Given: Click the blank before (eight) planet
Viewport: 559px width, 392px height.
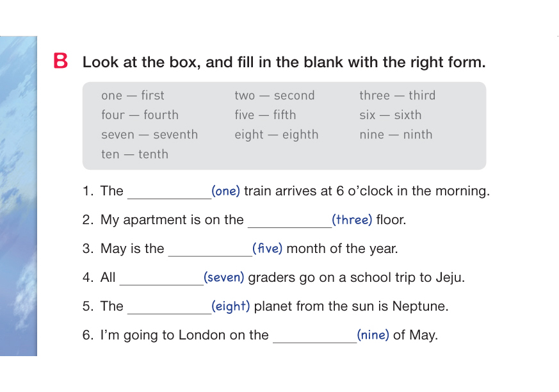Looking at the screenshot, I should click(169, 307).
